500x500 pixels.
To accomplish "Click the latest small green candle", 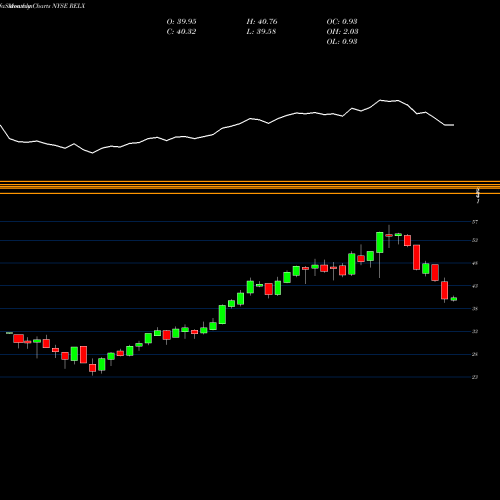I will coord(454,299).
